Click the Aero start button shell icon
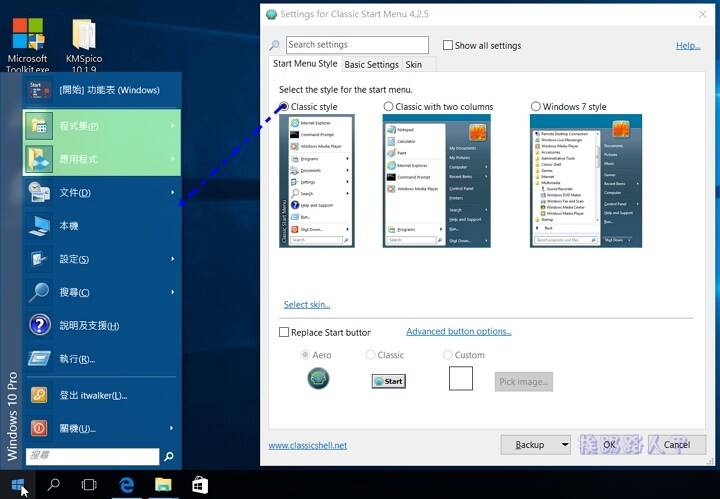Image resolution: width=720 pixels, height=499 pixels. (x=318, y=379)
